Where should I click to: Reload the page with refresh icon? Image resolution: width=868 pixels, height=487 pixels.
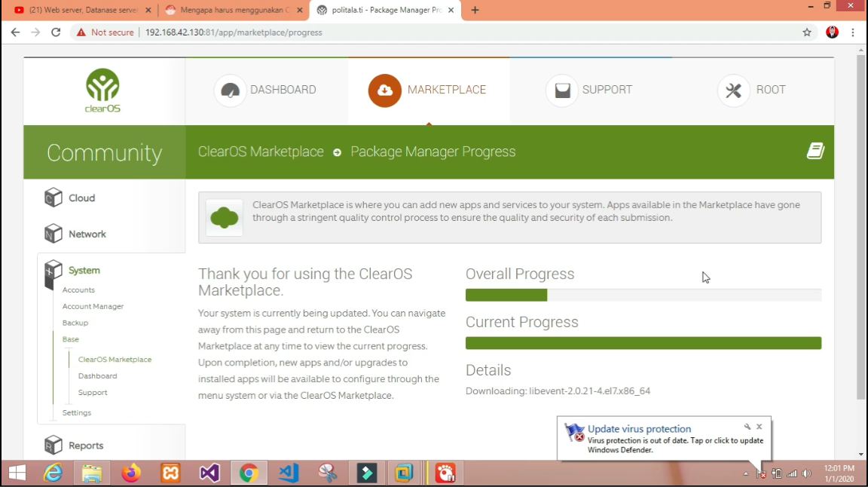[x=56, y=32]
